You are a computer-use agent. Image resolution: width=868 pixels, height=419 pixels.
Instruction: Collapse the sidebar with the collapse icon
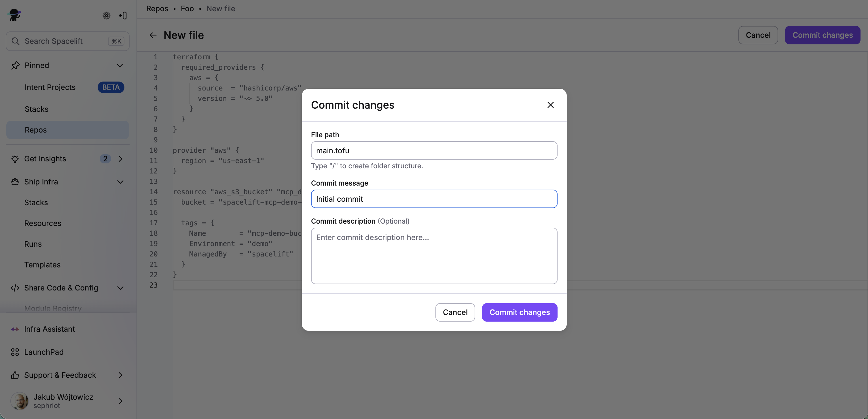point(123,16)
